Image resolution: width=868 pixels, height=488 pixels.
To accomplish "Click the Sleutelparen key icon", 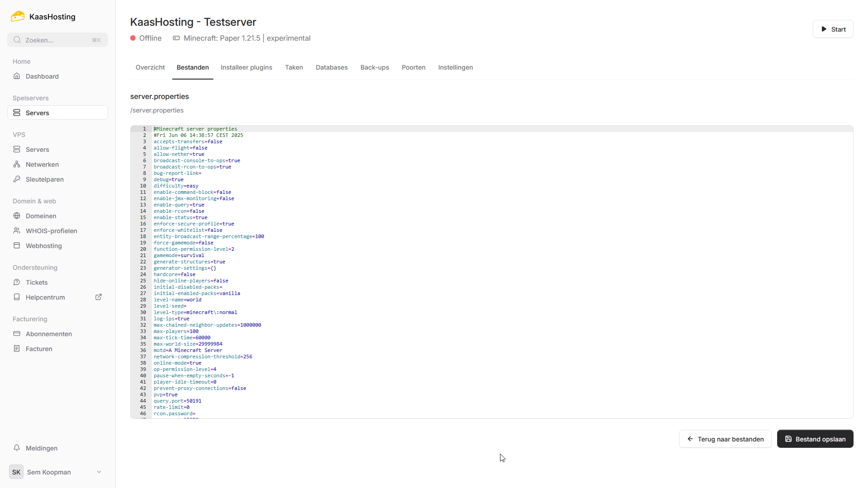I will tap(17, 179).
